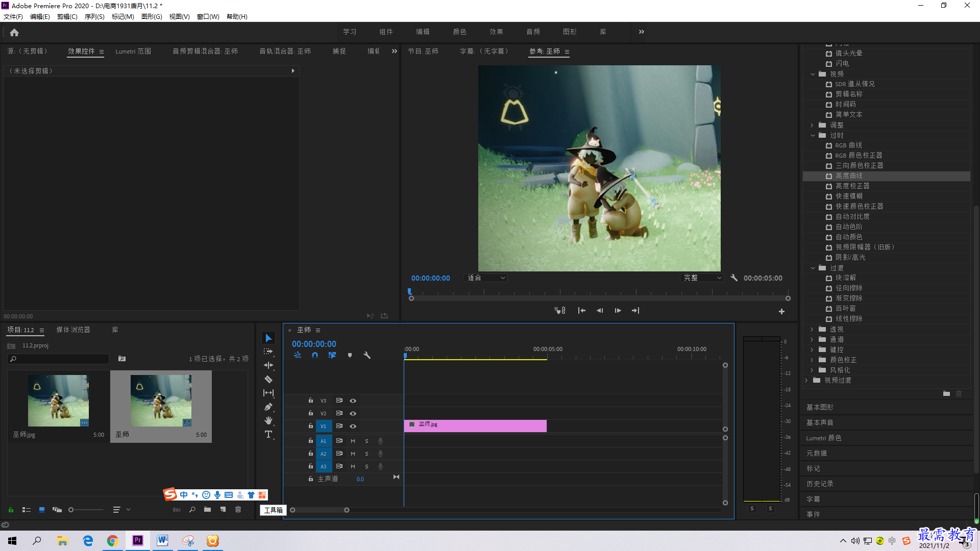The image size is (980, 551).
Task: Toggle Linked Selection in timeline
Action: [x=332, y=355]
